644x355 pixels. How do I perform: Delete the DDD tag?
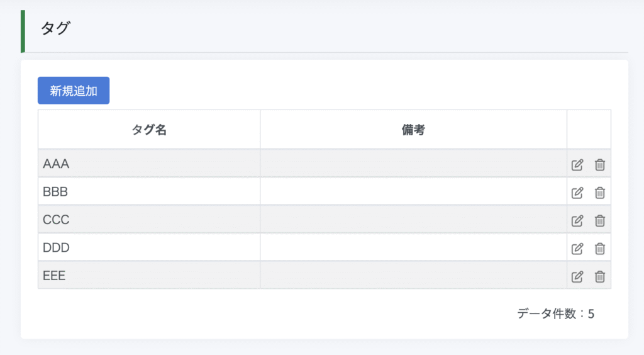599,249
